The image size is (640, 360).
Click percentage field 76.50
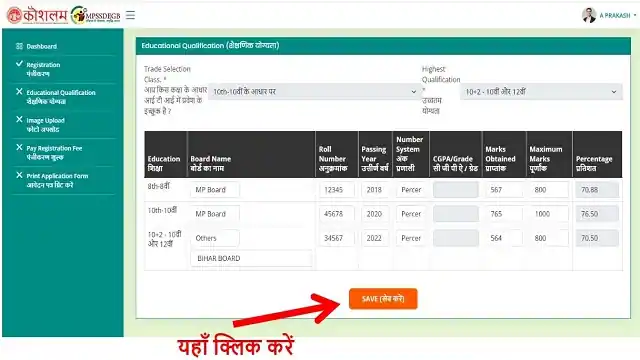(597, 214)
